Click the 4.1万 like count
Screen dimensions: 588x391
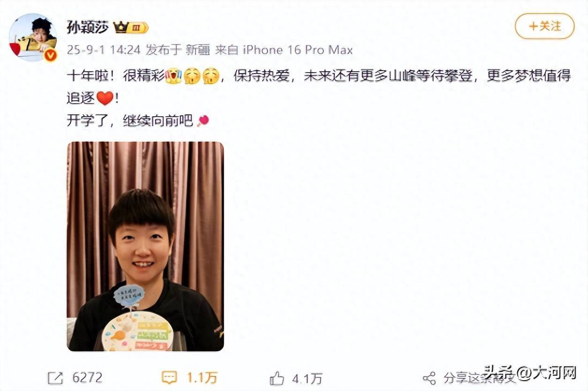[x=308, y=378]
